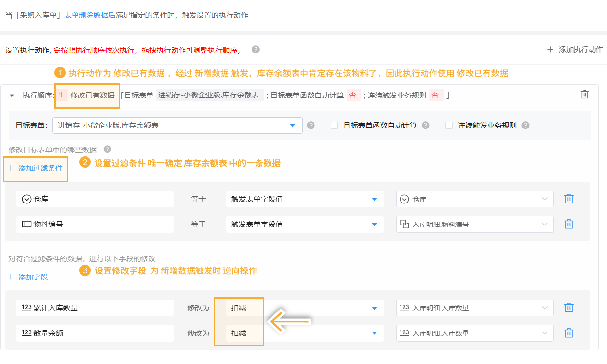Click help icon beside 修改目标表单中的哪些数据
This screenshot has width=607, height=364.
pos(108,149)
